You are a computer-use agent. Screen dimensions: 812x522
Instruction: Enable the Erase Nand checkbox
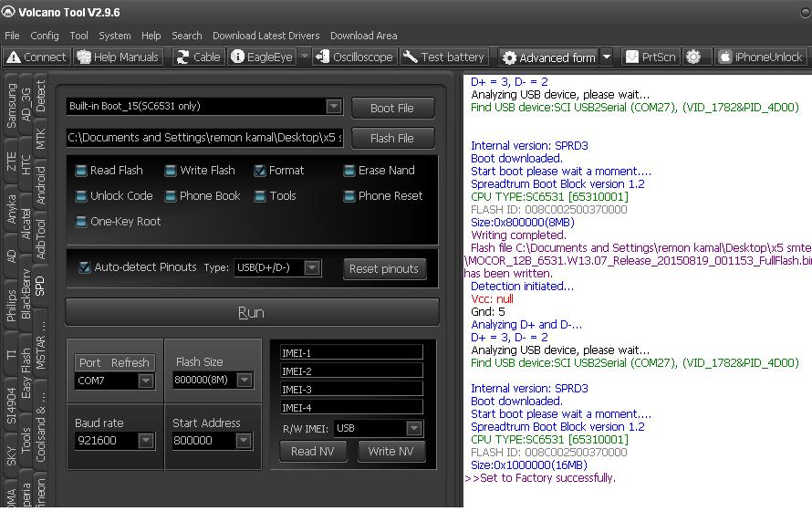[x=349, y=171]
